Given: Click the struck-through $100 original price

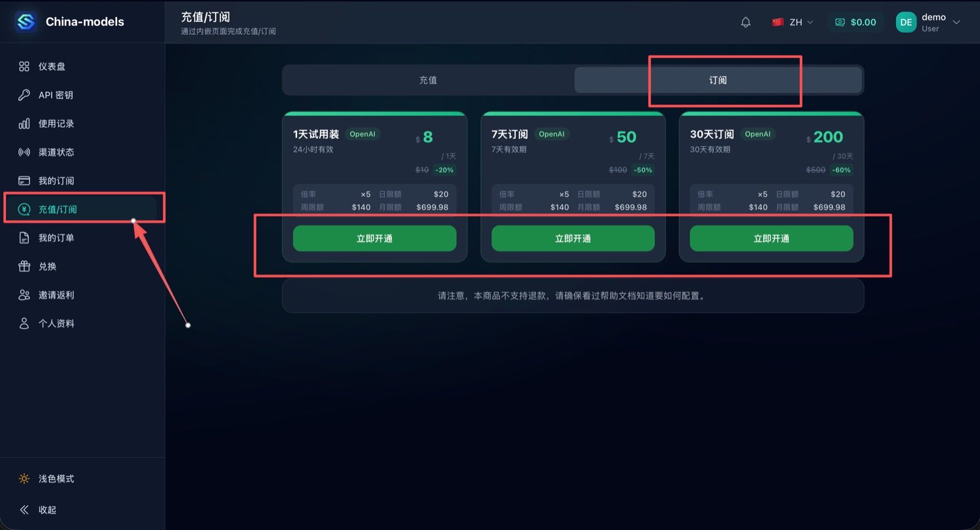Looking at the screenshot, I should point(618,170).
